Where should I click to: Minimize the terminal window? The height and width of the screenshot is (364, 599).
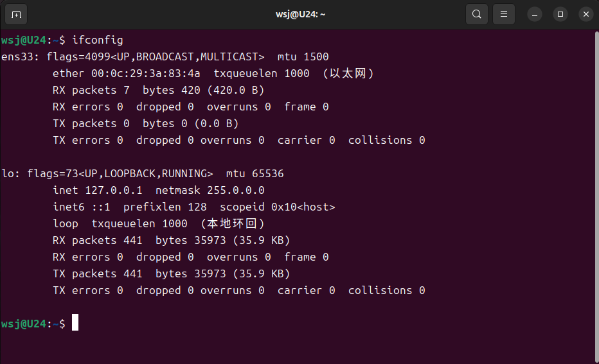point(535,15)
